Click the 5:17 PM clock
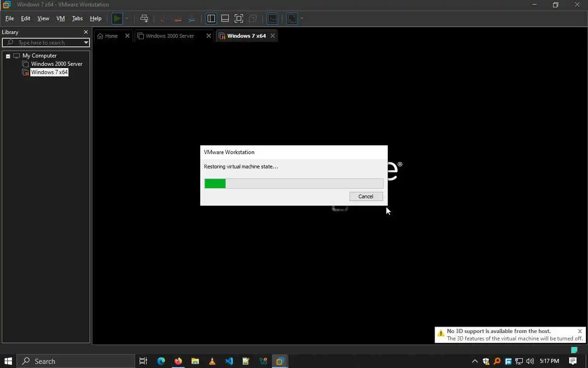 (x=549, y=361)
